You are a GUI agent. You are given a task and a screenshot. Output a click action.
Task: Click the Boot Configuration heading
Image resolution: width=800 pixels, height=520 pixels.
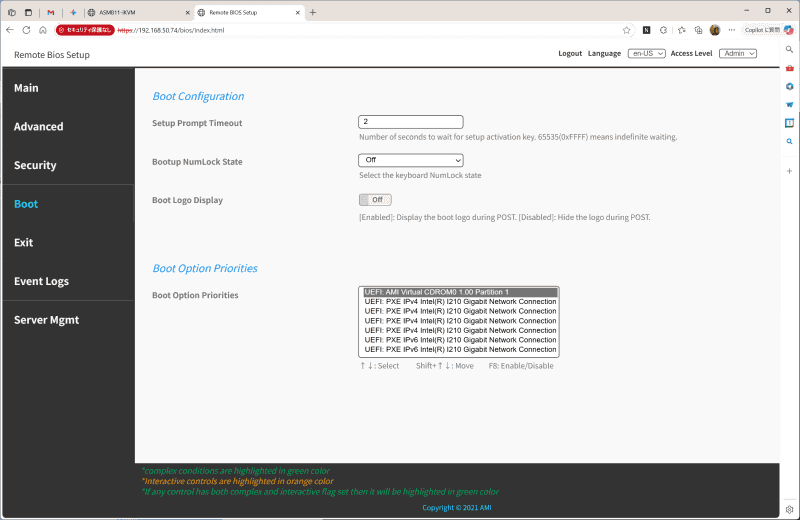[198, 96]
